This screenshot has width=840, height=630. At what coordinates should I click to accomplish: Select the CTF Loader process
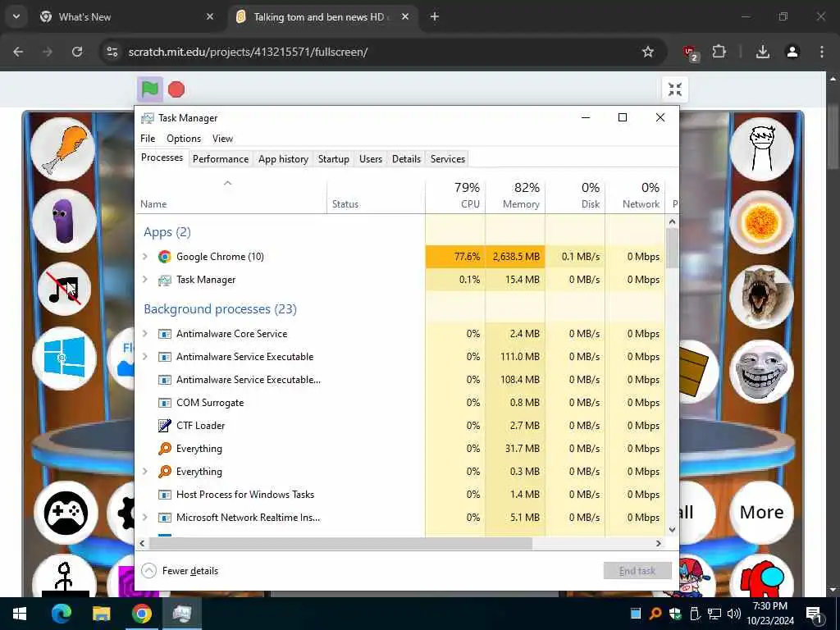click(x=400, y=426)
